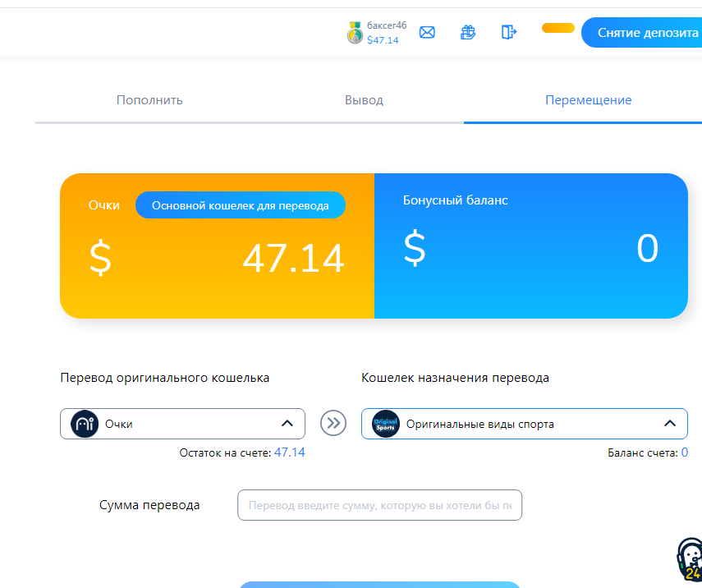Open Оригинальные виды спорта destination dropdown
The image size is (702, 588).
click(525, 424)
